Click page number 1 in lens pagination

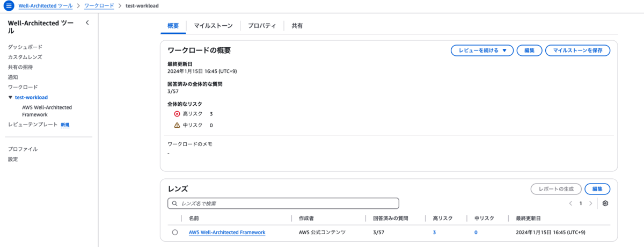tap(581, 204)
